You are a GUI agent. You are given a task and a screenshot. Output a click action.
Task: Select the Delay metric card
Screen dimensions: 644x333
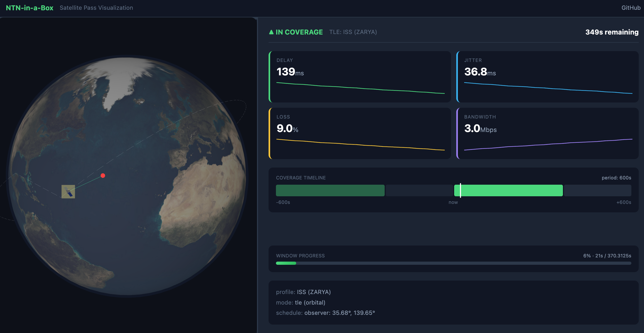[360, 77]
